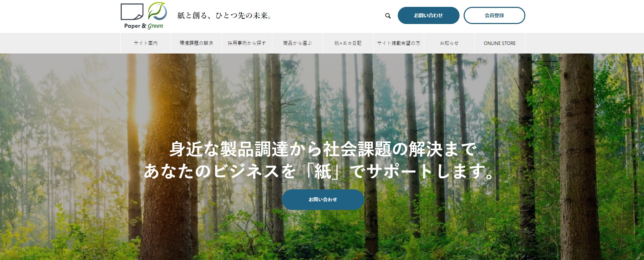Open the サイト案内 menu item
Image resolution: width=644 pixels, height=260 pixels.
pyautogui.click(x=146, y=43)
